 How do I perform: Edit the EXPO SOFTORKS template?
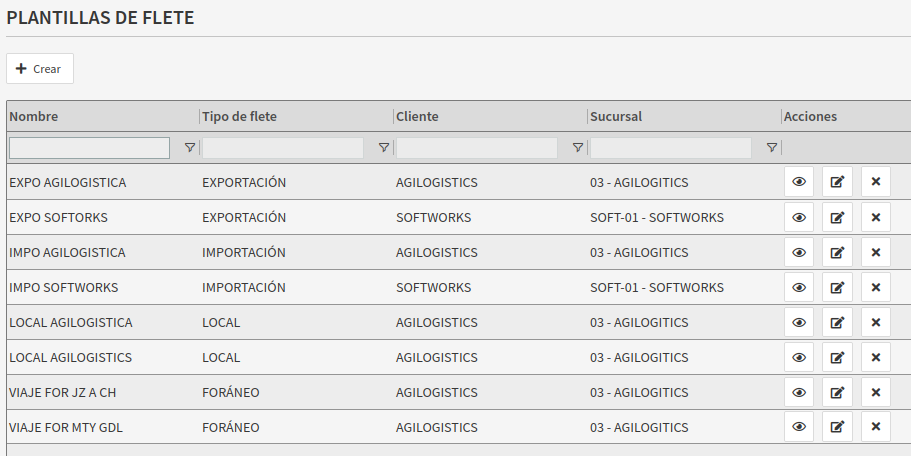837,217
